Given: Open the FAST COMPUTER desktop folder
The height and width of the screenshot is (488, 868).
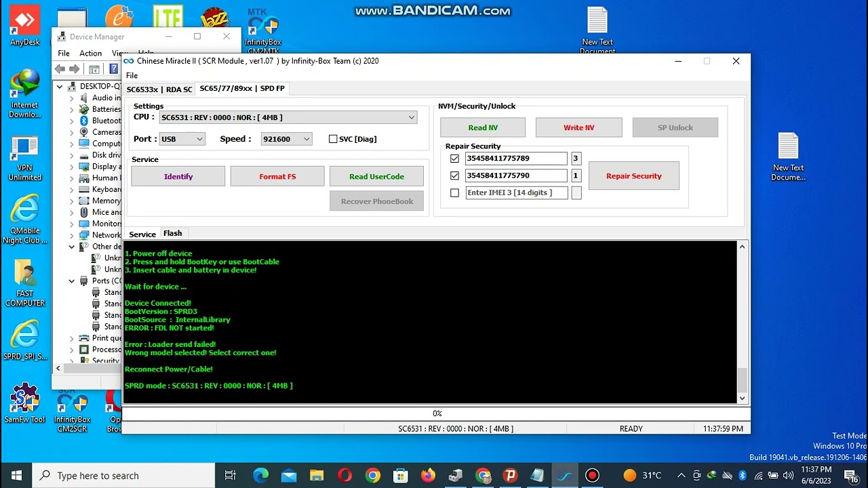Looking at the screenshot, I should click(x=25, y=283).
